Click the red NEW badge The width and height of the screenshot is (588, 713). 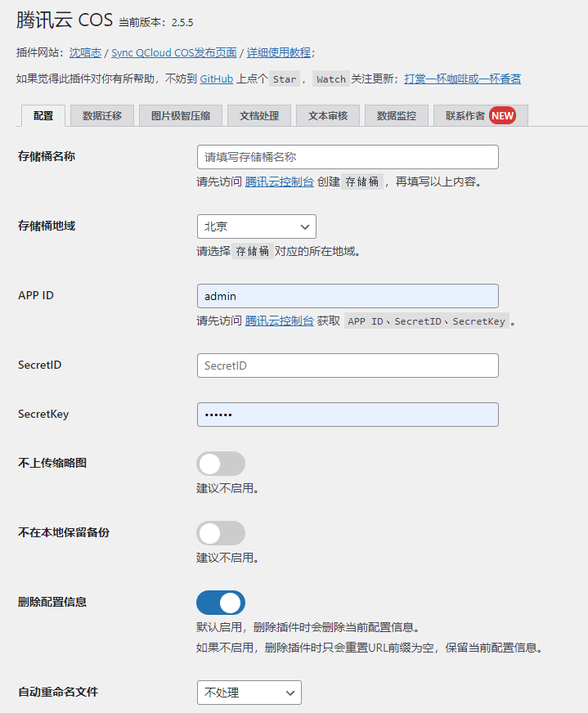tap(502, 116)
